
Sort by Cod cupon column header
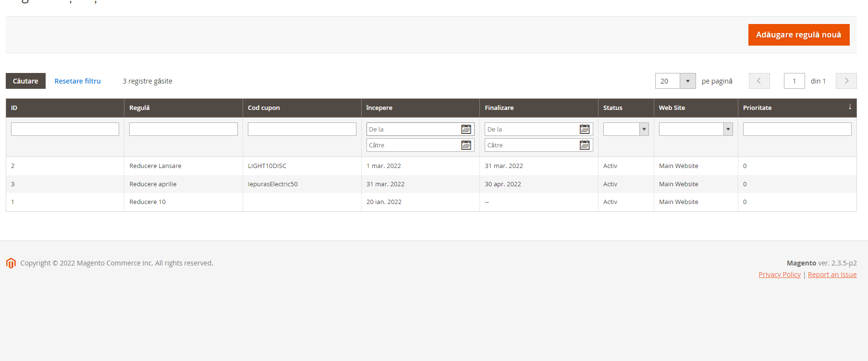(x=302, y=108)
